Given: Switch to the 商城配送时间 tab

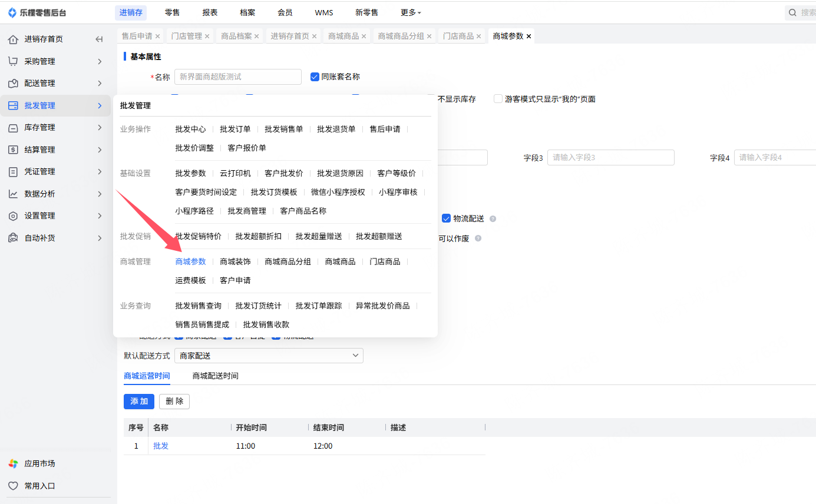Looking at the screenshot, I should click(x=215, y=376).
